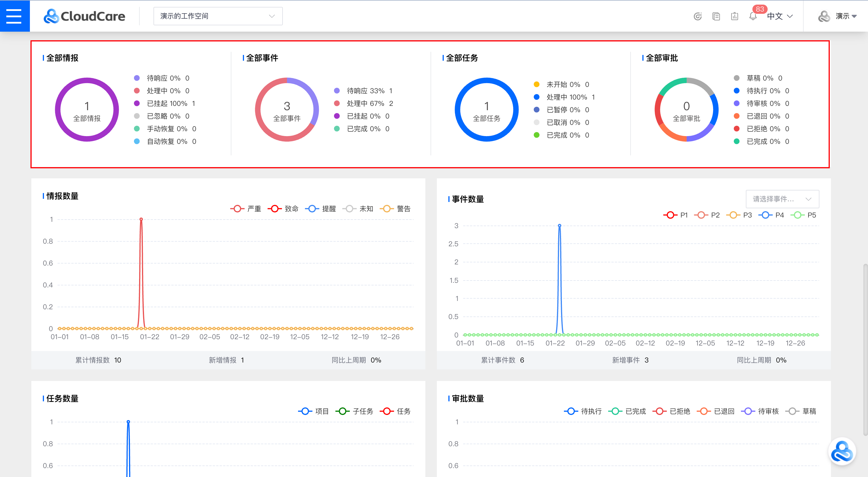The height and width of the screenshot is (477, 868).
Task: Click the 全部事件 donut chart
Action: click(287, 110)
